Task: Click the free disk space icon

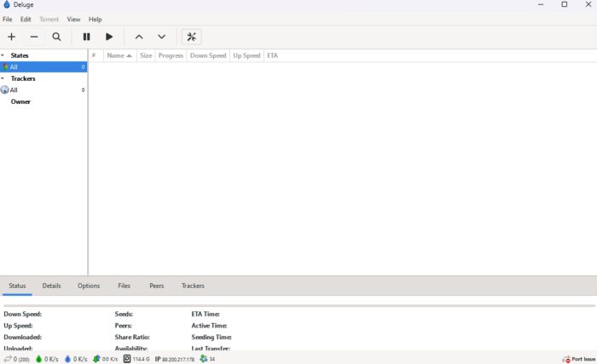Action: (127, 359)
